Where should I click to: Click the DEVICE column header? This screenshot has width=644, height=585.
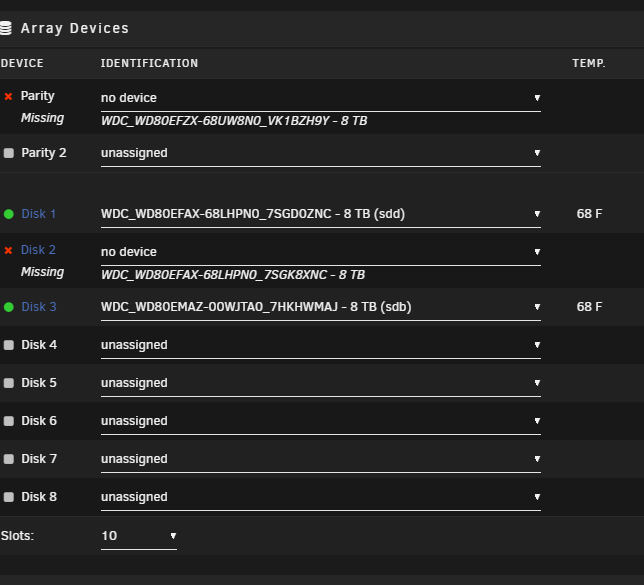[22, 63]
